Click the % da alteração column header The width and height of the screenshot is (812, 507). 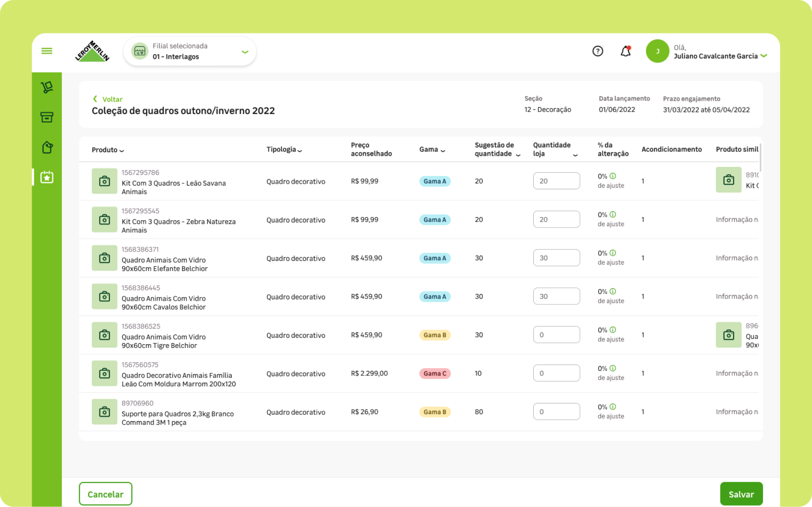click(613, 149)
